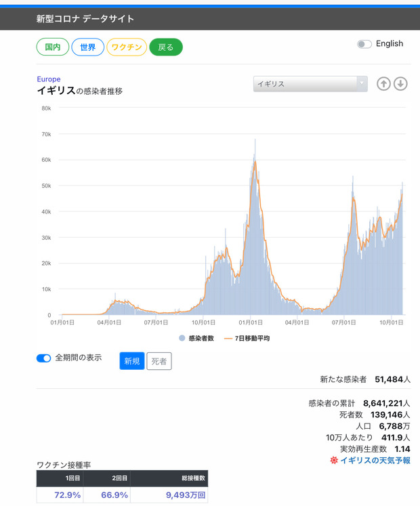This screenshot has height=506, width=420.
Task: Click the 感染者の累計 label
Action: click(331, 403)
